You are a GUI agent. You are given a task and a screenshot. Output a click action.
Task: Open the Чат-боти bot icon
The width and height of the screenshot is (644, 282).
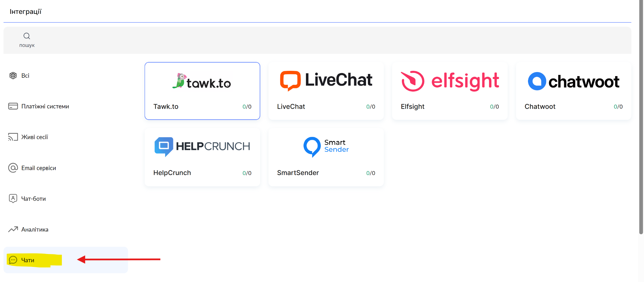[13, 199]
